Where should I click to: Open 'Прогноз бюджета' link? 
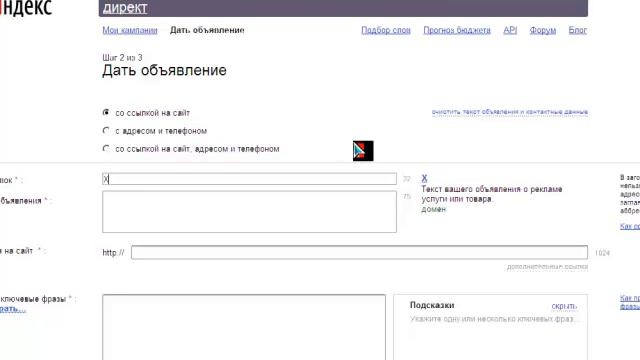point(457,30)
